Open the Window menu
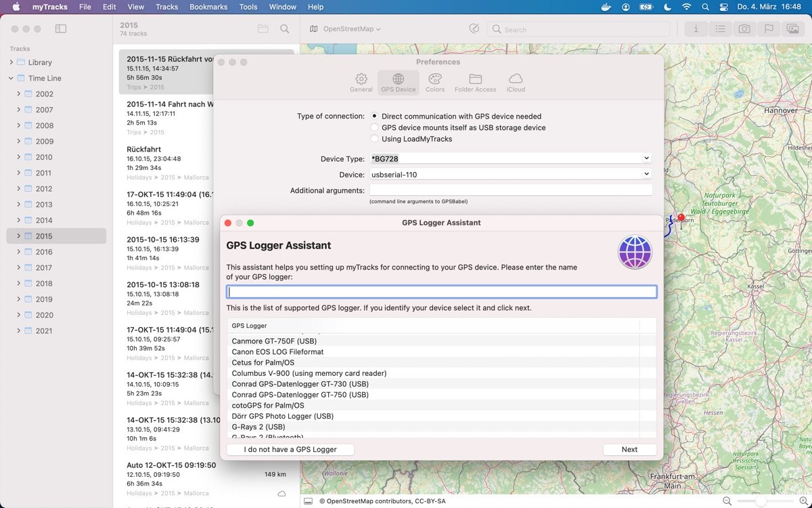812x508 pixels. pos(283,7)
